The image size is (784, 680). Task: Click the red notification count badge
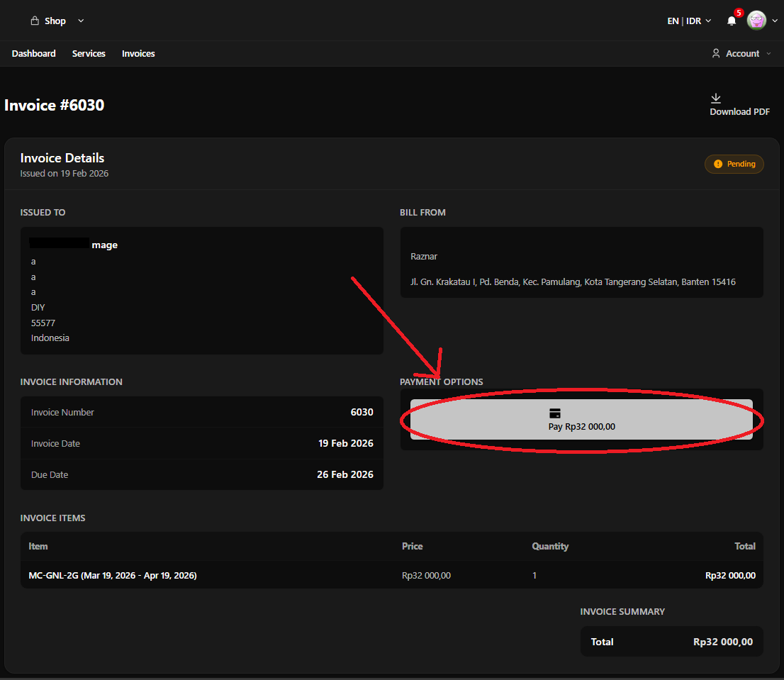tap(739, 13)
